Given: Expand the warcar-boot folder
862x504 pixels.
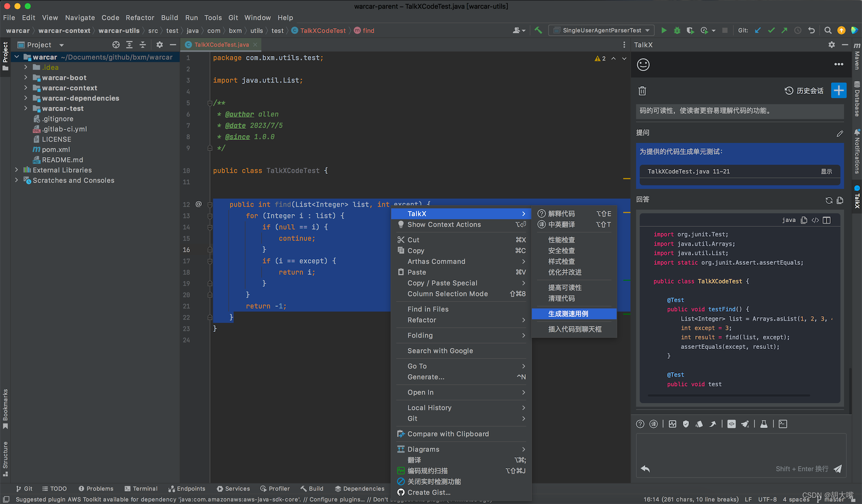Looking at the screenshot, I should tap(26, 77).
